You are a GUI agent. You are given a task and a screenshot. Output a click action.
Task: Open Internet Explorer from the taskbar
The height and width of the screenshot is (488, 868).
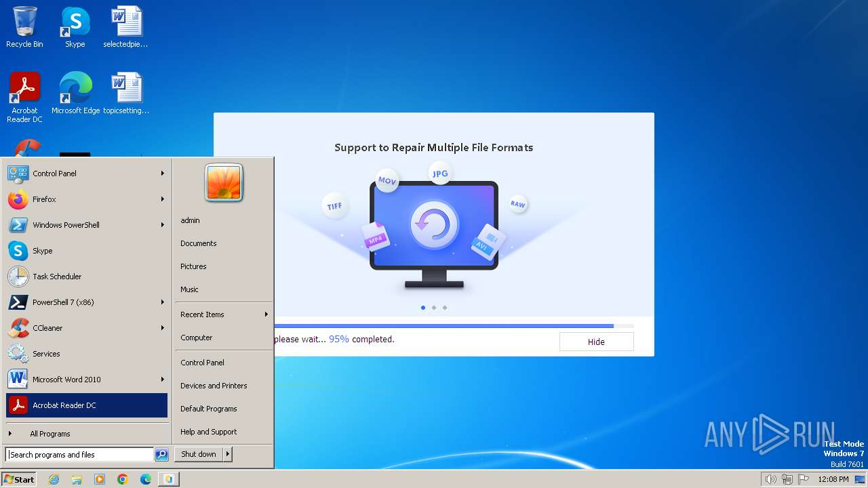(54, 479)
